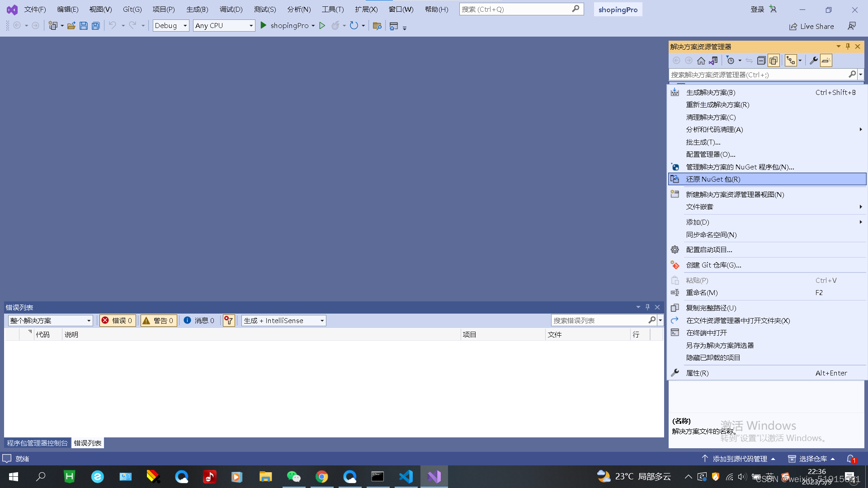Select 还原 NuGet 包 menu entry
Screen dimensions: 868x488
tap(713, 179)
